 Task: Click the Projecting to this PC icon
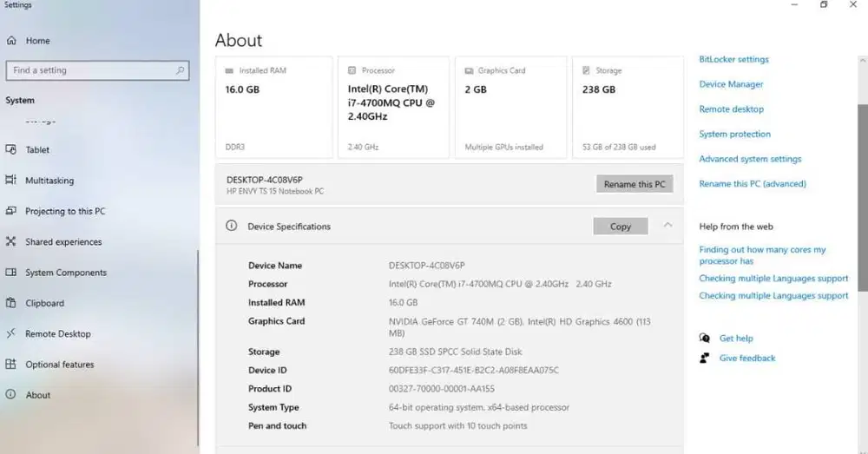11,211
